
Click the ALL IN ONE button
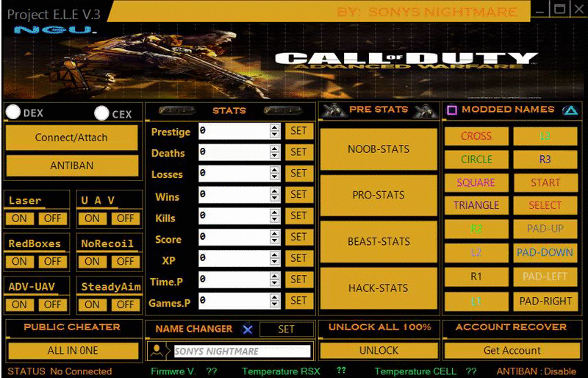pos(73,351)
